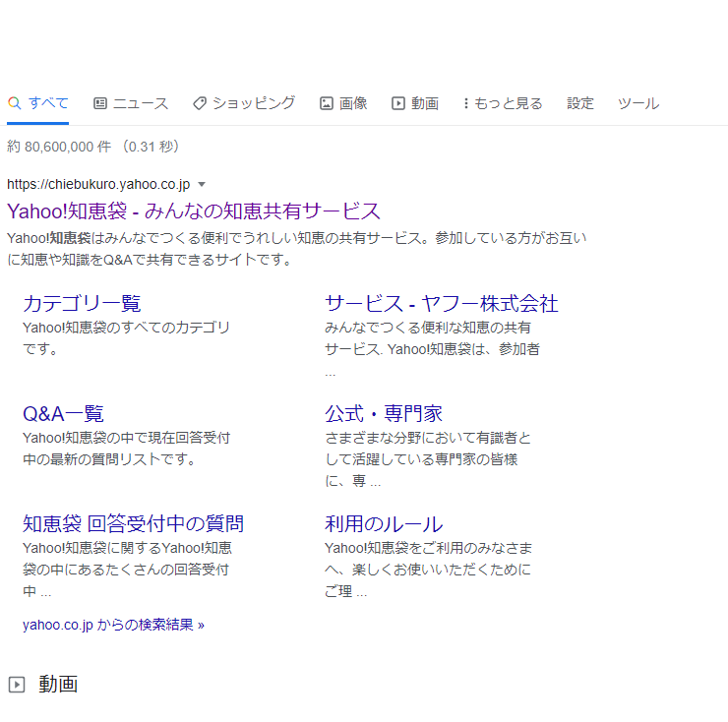Click description さまざまな分野において有識者と

[x=428, y=459]
